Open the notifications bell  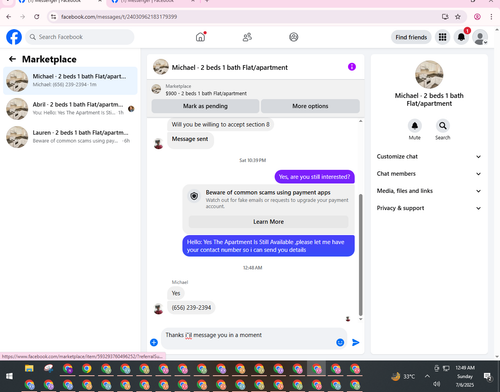click(x=461, y=37)
